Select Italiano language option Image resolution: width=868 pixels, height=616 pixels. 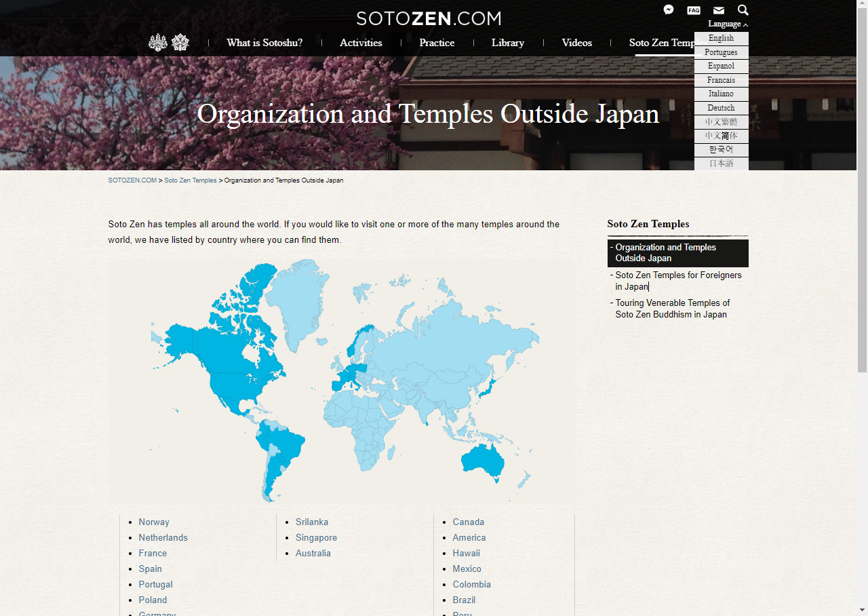pyautogui.click(x=721, y=94)
